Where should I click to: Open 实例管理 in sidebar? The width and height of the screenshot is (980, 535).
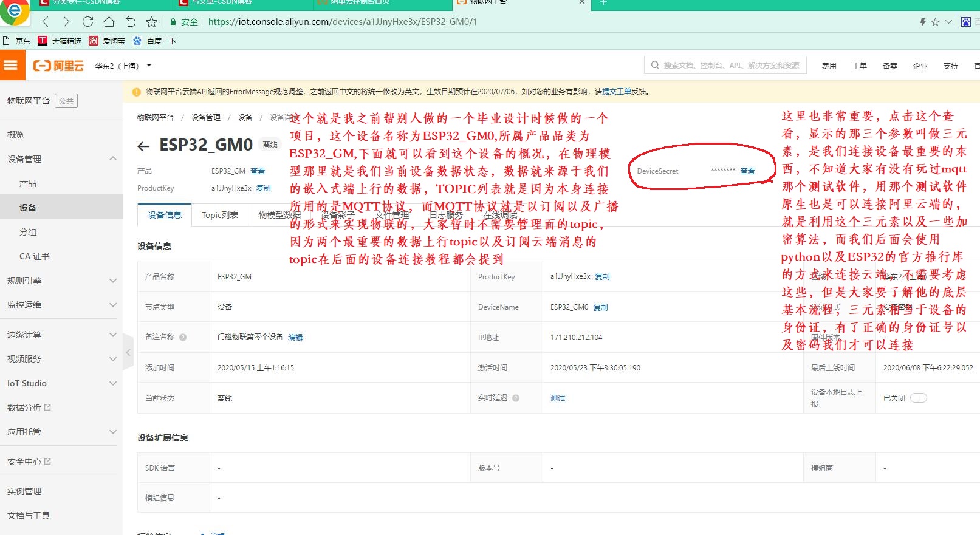click(x=24, y=491)
